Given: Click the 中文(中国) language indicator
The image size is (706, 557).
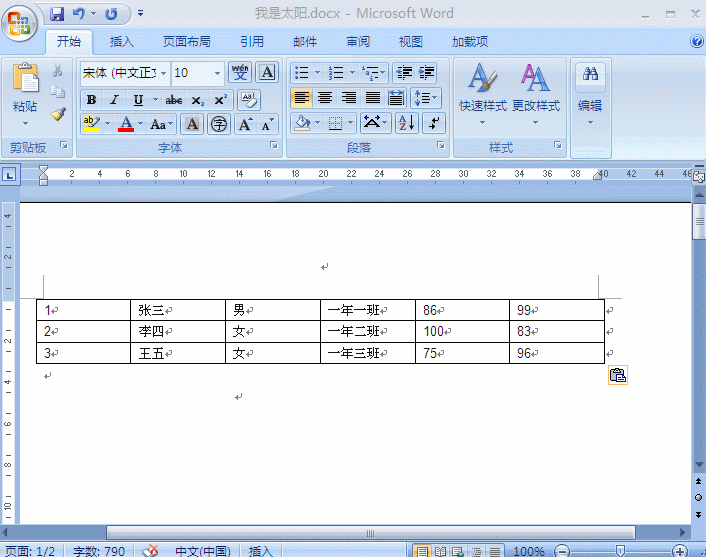Looking at the screenshot, I should click(202, 551).
